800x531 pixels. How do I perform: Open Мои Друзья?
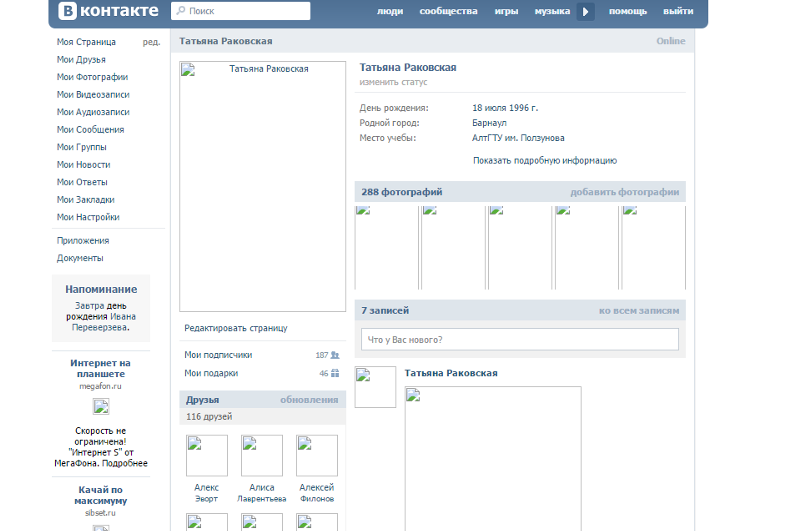coord(81,60)
